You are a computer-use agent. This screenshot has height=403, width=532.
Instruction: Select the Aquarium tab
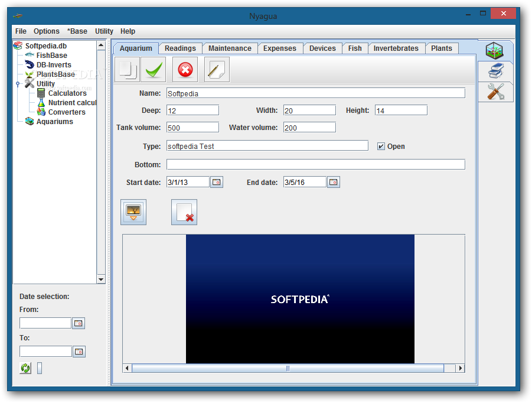click(136, 48)
